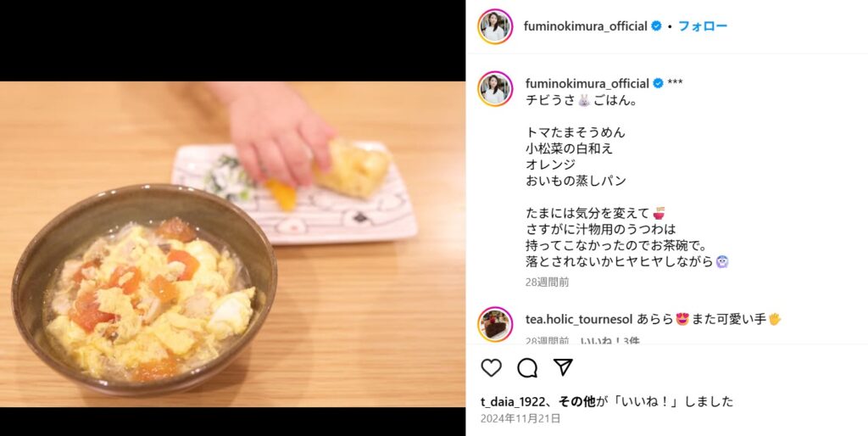The width and height of the screenshot is (868, 436).
Task: Click the food photo of the soup bowl
Action: (232, 244)
